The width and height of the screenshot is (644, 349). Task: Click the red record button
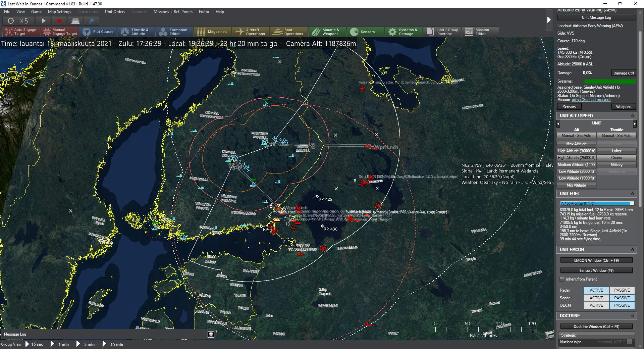59,21
